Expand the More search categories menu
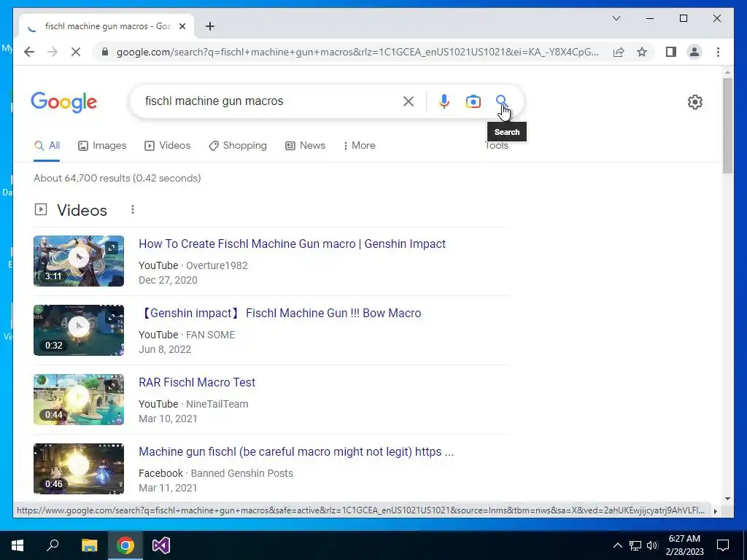This screenshot has height=560, width=747. 359,146
